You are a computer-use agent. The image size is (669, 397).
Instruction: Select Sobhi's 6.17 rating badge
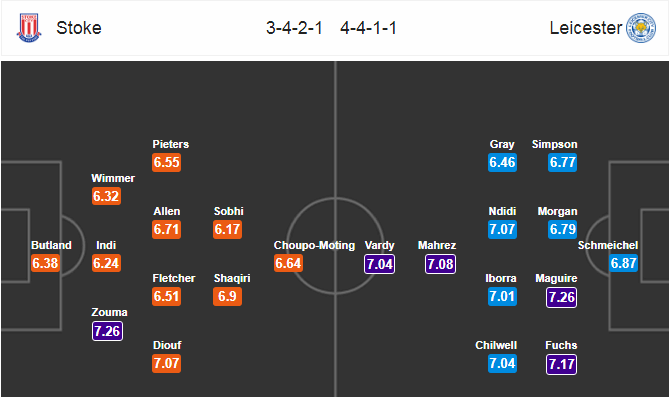click(227, 230)
